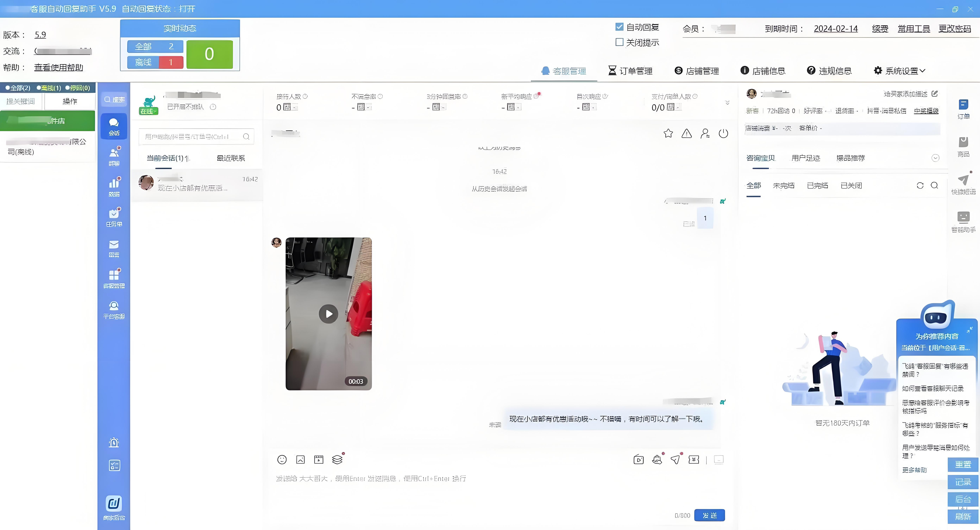
Task: Expand the statistics row chevron
Action: click(727, 102)
